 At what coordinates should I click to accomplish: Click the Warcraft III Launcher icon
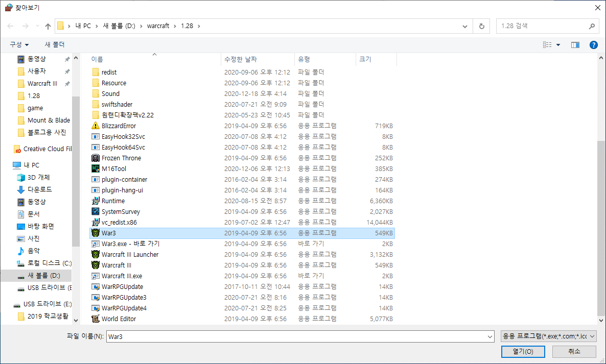click(96, 254)
